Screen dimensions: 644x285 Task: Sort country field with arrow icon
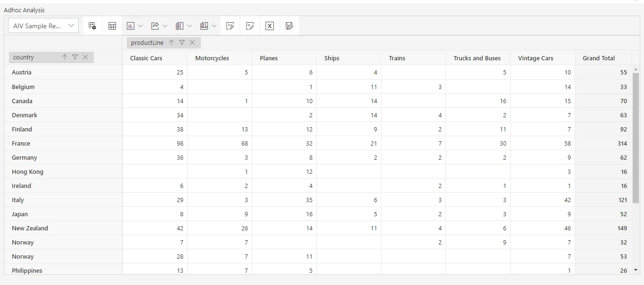coord(65,57)
